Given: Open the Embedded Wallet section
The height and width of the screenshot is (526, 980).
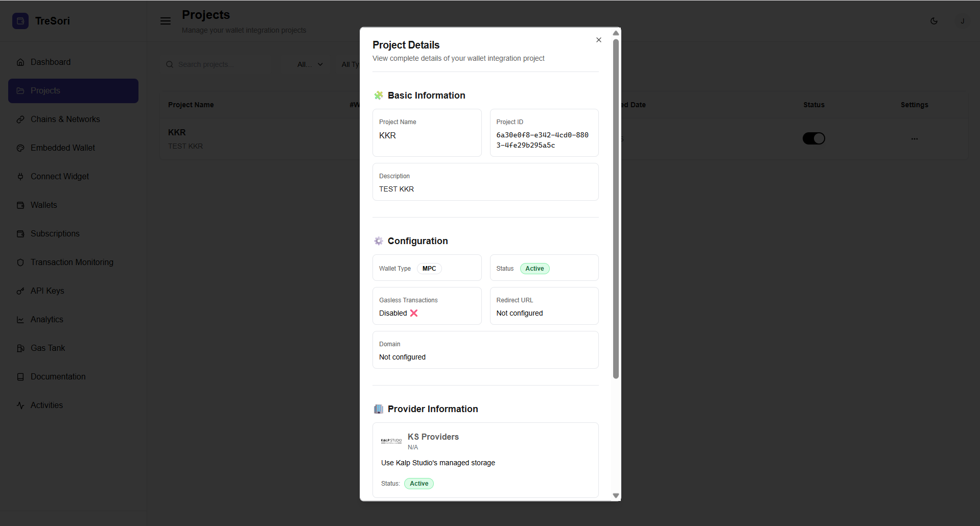Looking at the screenshot, I should point(62,148).
